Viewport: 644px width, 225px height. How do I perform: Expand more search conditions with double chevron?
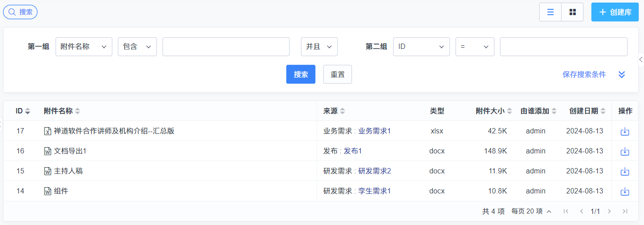[622, 75]
